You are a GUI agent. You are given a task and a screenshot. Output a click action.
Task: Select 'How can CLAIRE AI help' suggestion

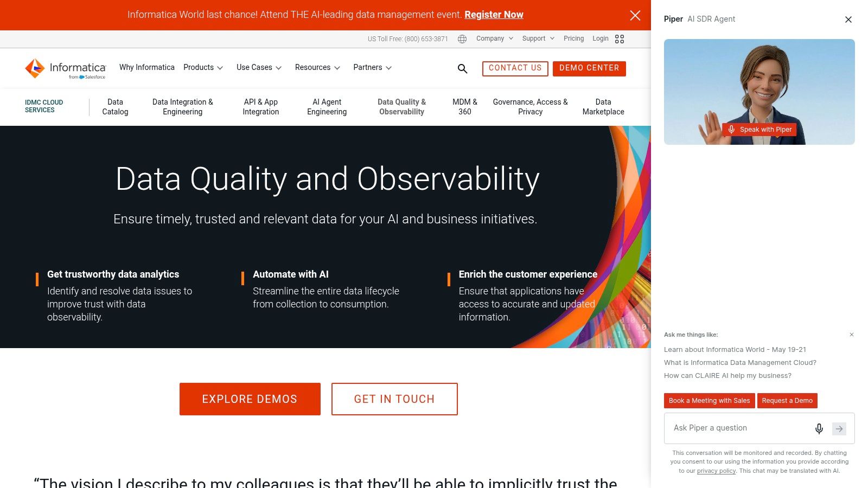(x=727, y=376)
